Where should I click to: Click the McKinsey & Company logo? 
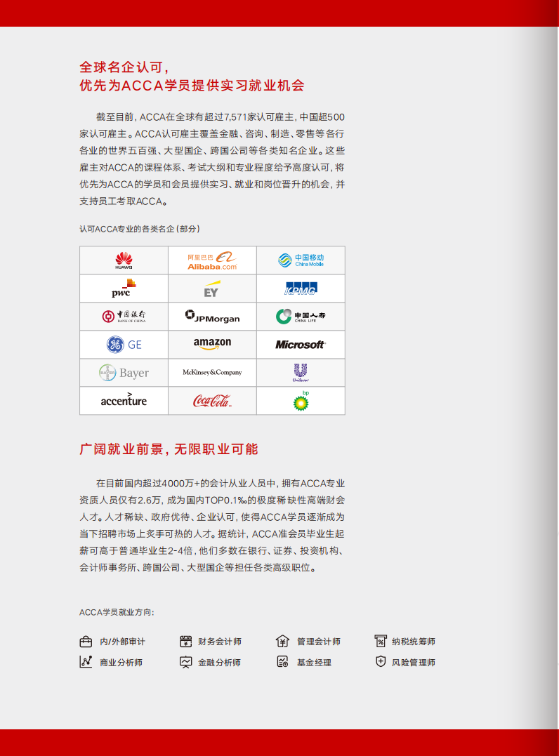coord(212,372)
